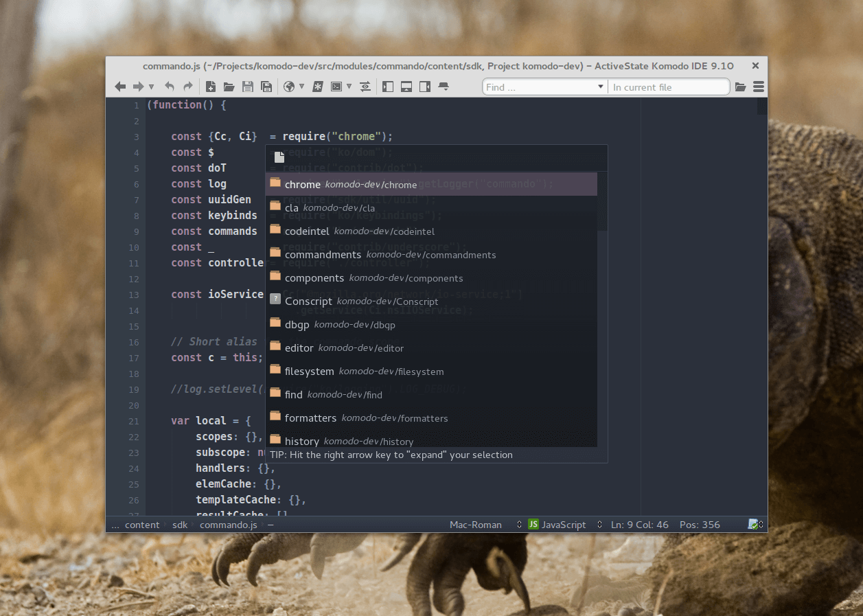Click the Save All double-floppy icon

[266, 87]
